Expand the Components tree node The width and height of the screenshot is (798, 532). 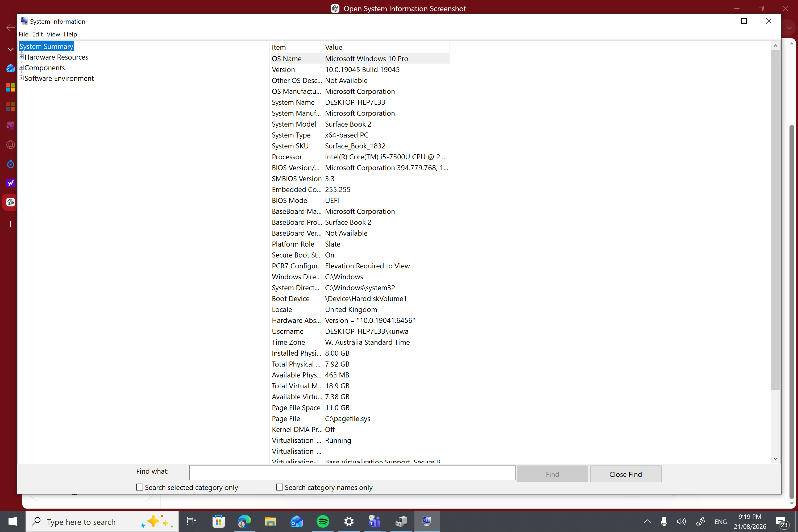tap(21, 67)
